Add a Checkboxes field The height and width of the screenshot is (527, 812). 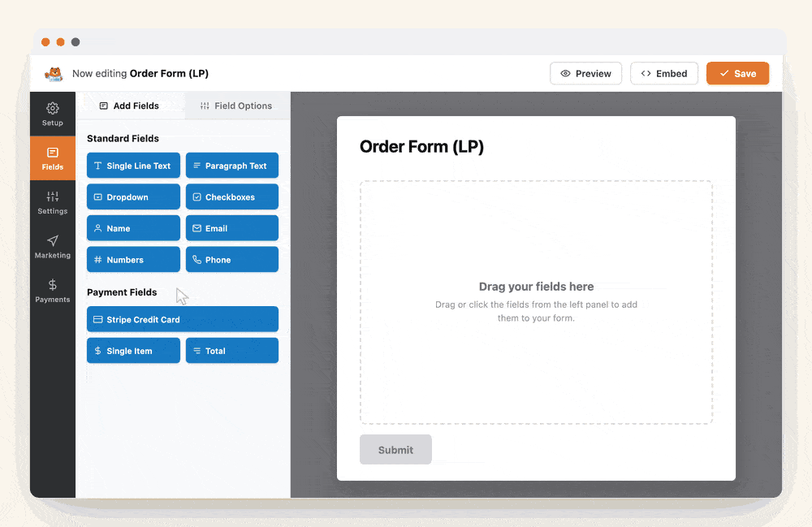click(x=232, y=197)
